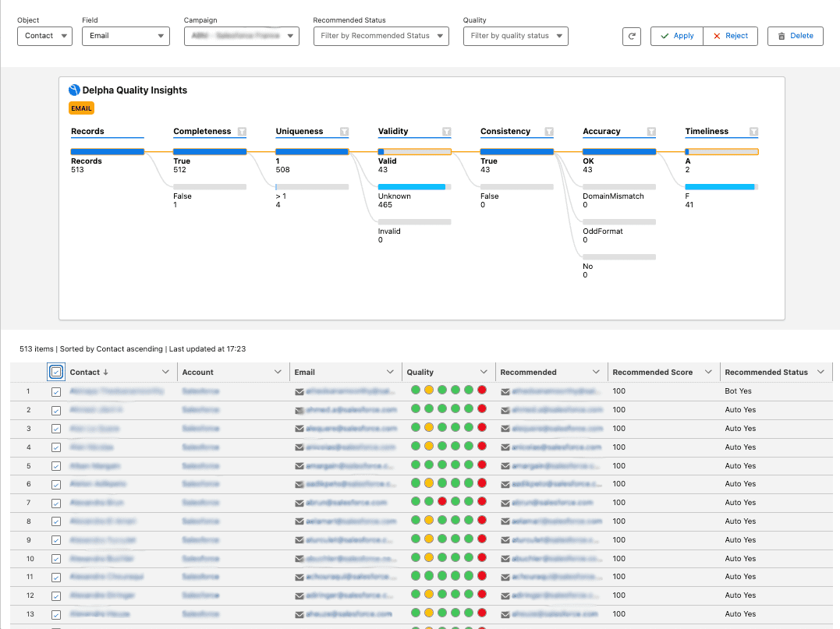Image resolution: width=840 pixels, height=629 pixels.
Task: Click the Timeliness F 41 bar
Action: 721,187
